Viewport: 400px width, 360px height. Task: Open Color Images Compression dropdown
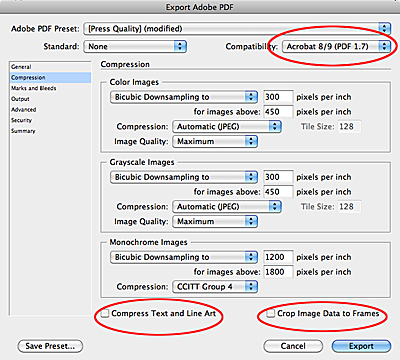(227, 127)
